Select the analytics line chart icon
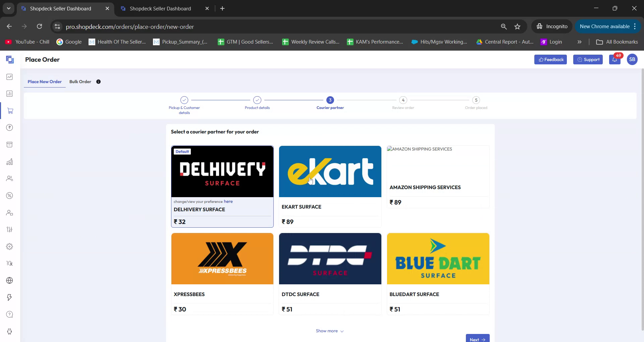Screen dimensions: 644x342 pyautogui.click(x=10, y=77)
